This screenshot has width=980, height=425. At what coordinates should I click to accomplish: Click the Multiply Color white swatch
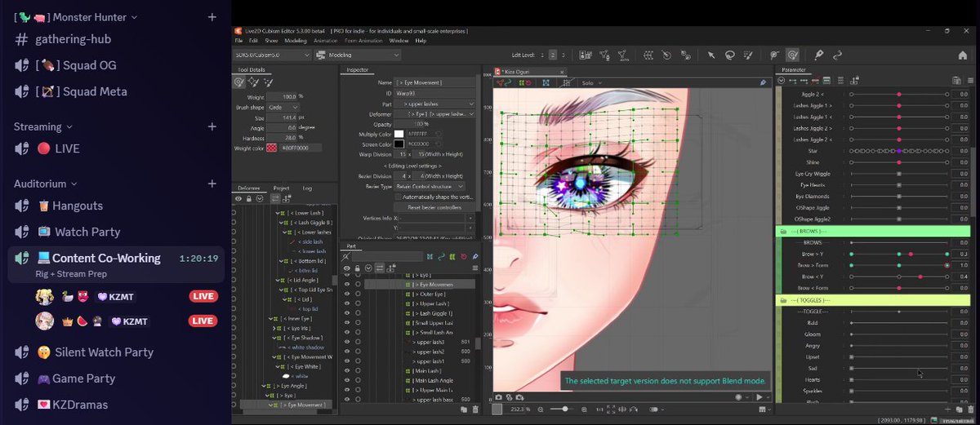(399, 134)
